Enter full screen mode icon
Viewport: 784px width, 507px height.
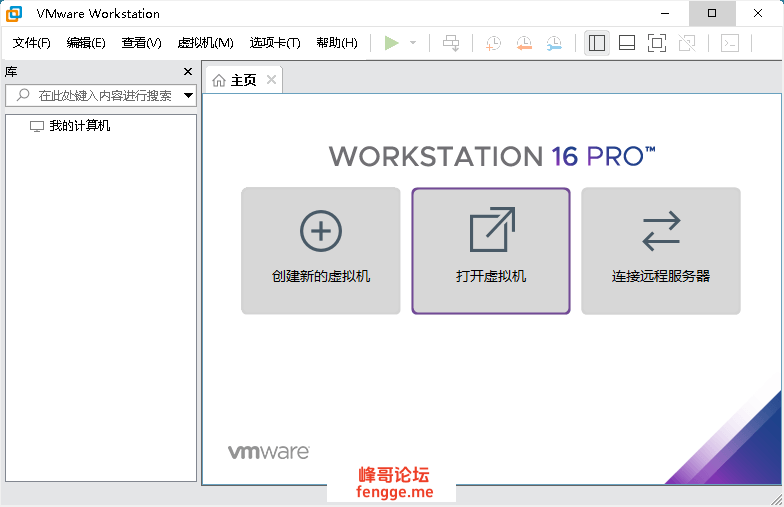point(656,43)
